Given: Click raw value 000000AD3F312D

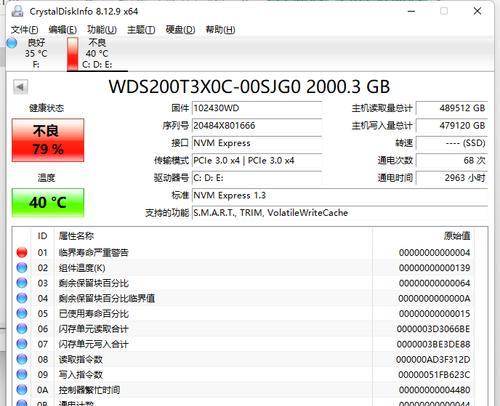Looking at the screenshot, I should pyautogui.click(x=433, y=360).
